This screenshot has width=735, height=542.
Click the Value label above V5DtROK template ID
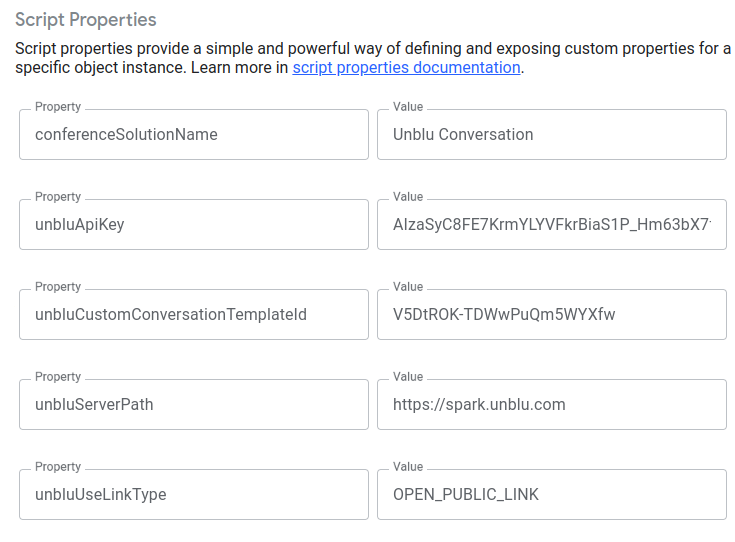click(x=408, y=287)
